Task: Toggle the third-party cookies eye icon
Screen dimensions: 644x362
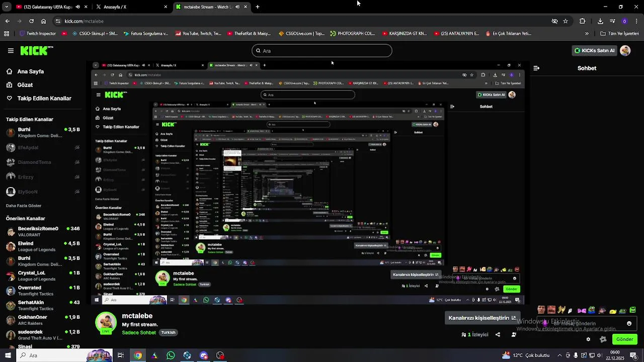Action: 554,21
